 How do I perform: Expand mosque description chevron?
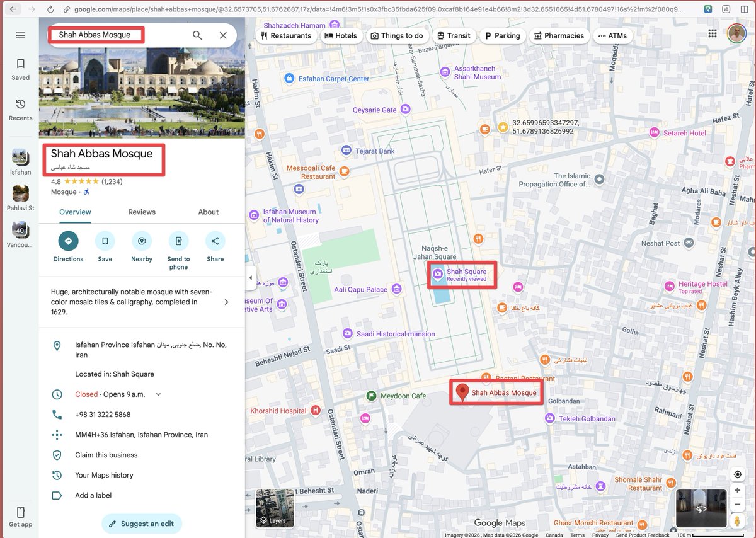(227, 302)
